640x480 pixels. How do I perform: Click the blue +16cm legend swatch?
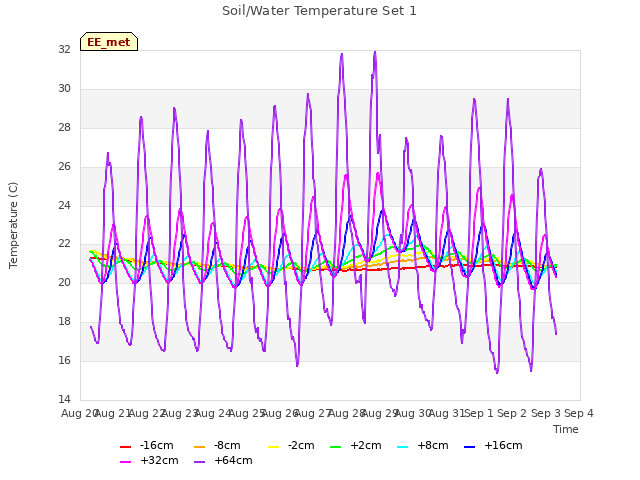pyautogui.click(x=470, y=447)
